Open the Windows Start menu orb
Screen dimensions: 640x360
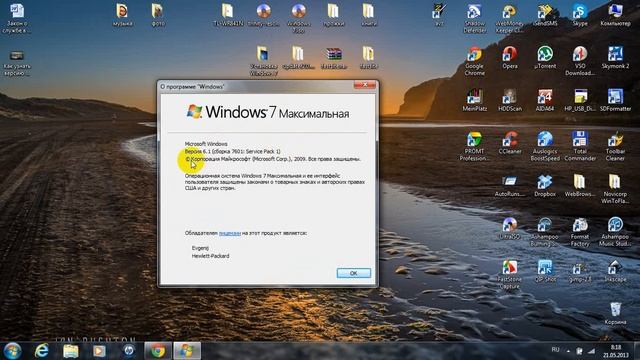12,351
